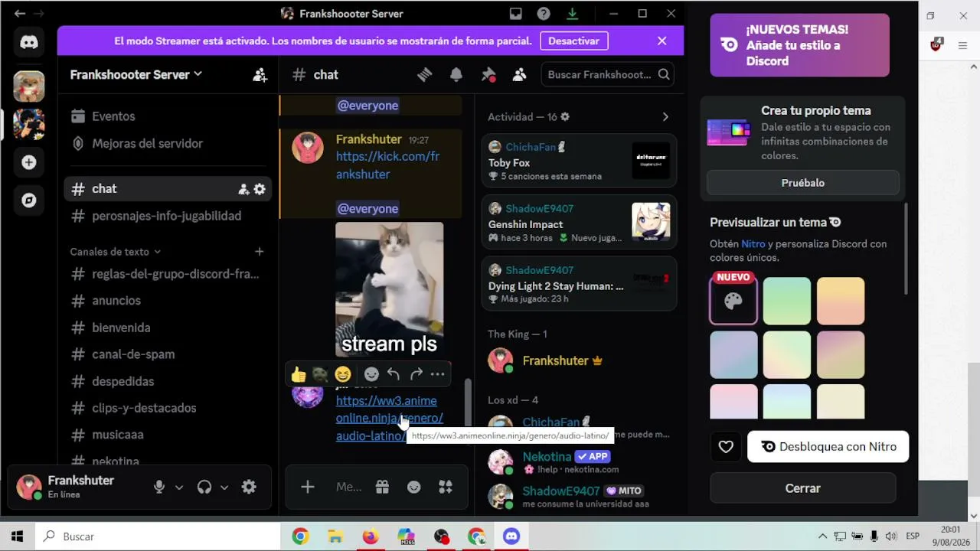Favorite theme with heart button
Screen dimensions: 980x551
click(x=726, y=447)
